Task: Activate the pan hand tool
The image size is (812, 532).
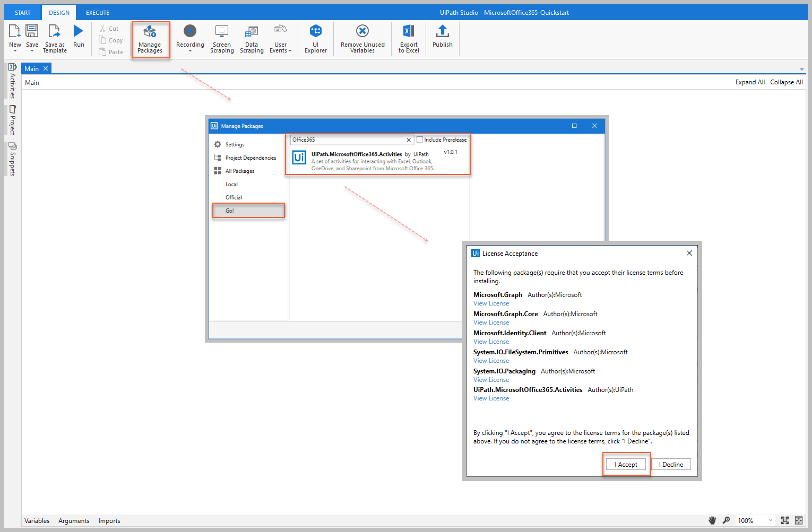Action: tap(712, 520)
